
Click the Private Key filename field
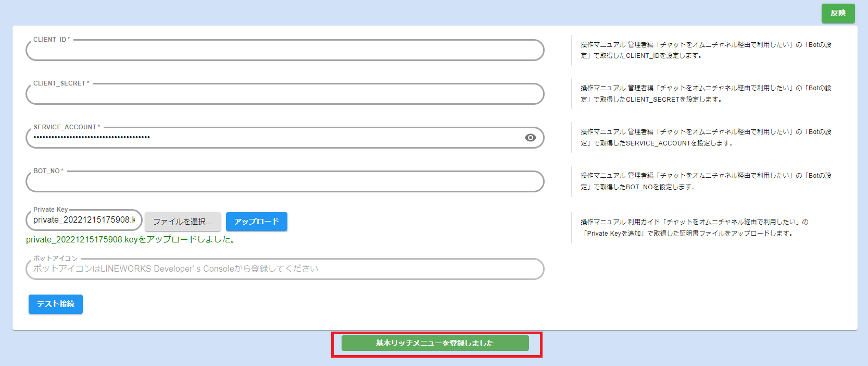[x=84, y=220]
